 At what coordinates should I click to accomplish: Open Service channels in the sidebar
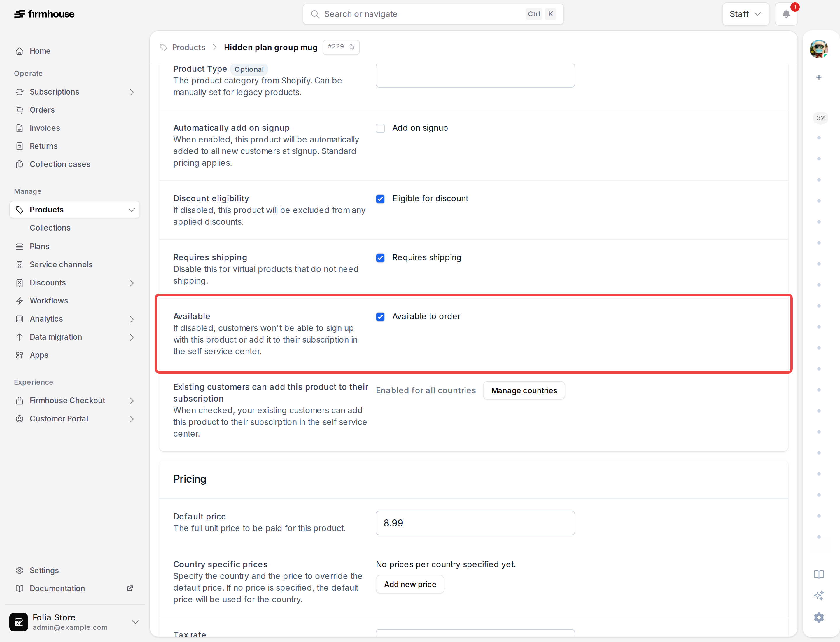point(74,264)
